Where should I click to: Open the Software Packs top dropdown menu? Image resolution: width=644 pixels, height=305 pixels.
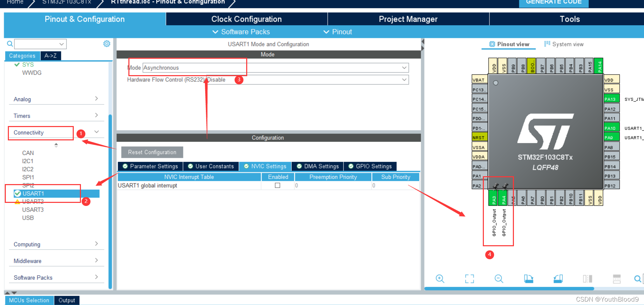tap(241, 32)
